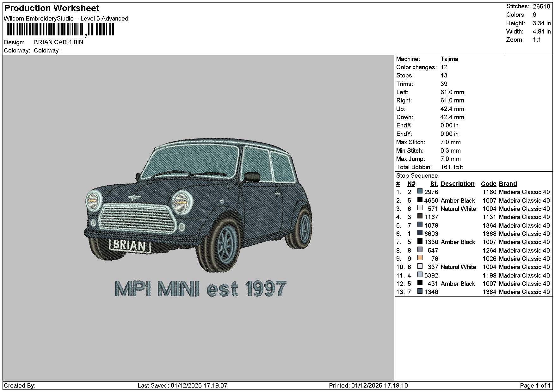Image resolution: width=555 pixels, height=392 pixels.
Task: Click the 'Colorway 1' value
Action: coord(48,51)
